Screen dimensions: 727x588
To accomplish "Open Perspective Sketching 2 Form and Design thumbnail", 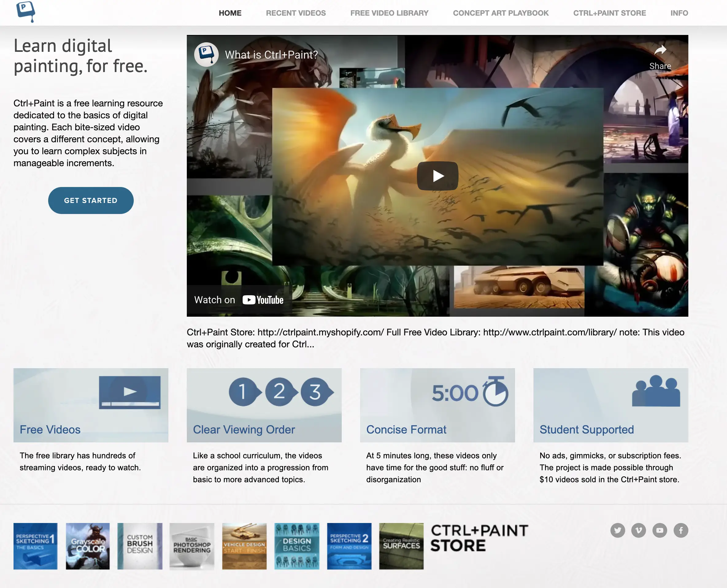I will click(x=349, y=546).
